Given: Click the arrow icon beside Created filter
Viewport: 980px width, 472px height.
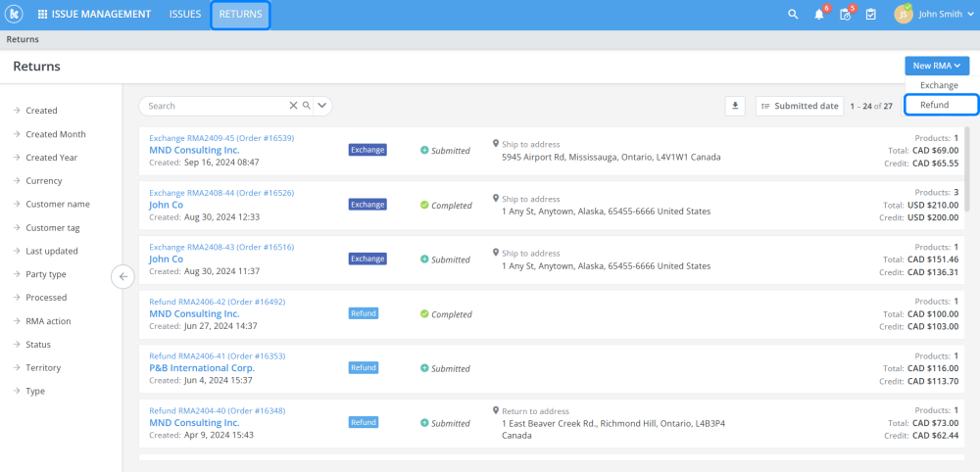Looking at the screenshot, I should tap(17, 111).
